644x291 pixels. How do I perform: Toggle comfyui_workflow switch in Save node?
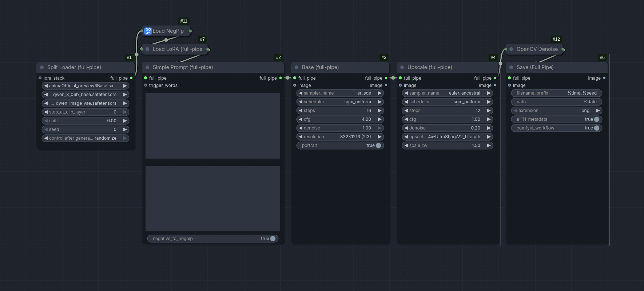point(597,128)
